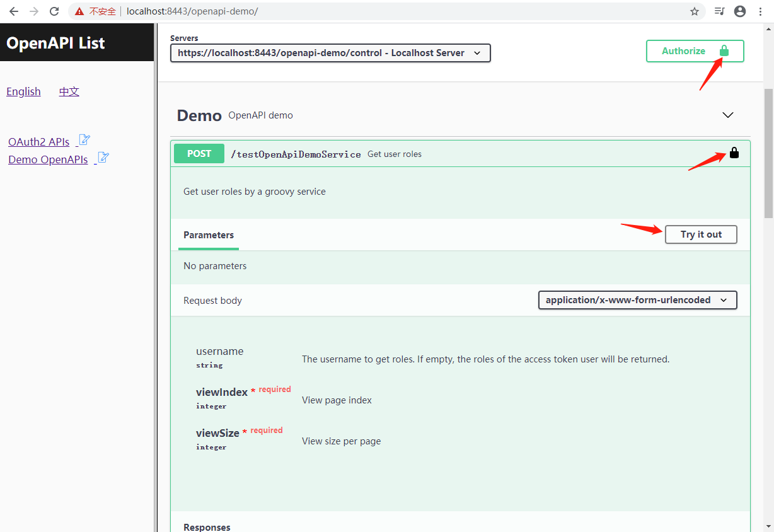The image size is (774, 532).
Task: Open the Servers dropdown selector
Action: pos(330,53)
